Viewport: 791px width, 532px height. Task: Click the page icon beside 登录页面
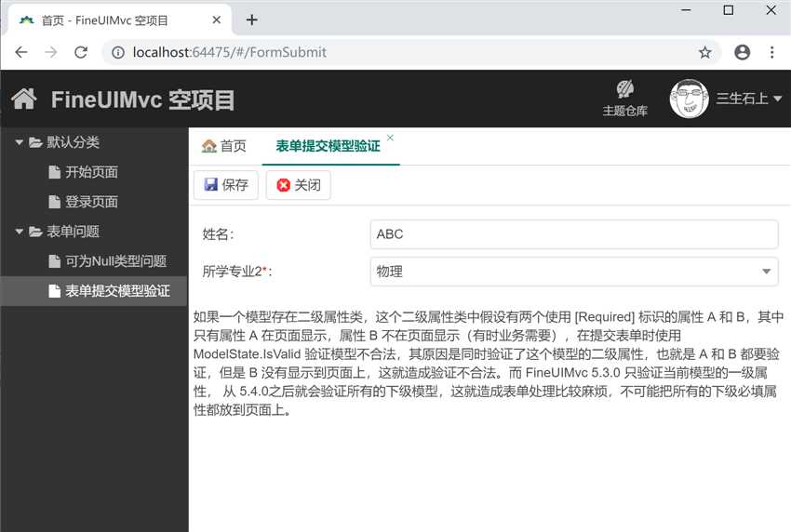55,202
